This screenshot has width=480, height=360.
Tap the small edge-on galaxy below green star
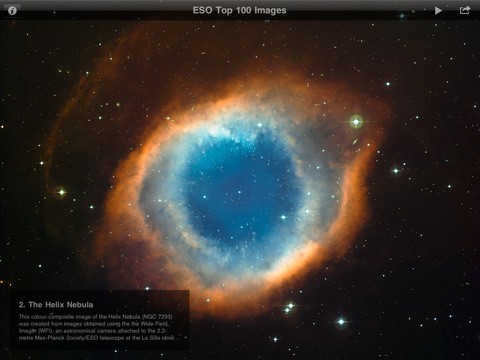356,143
